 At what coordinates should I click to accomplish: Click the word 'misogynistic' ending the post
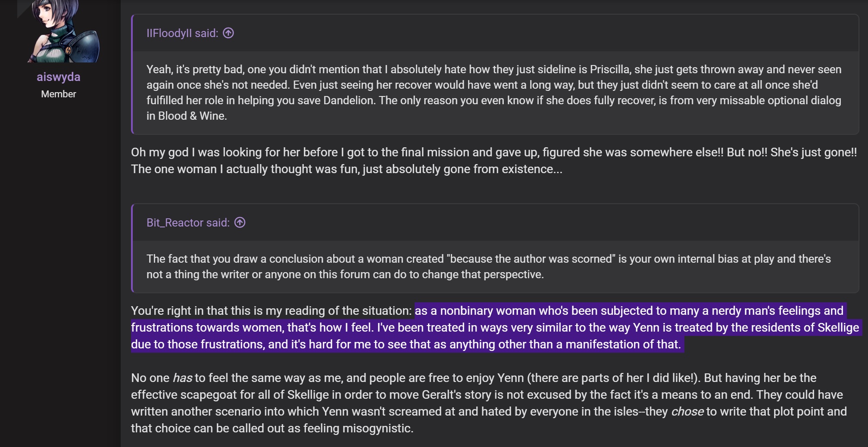click(377, 428)
